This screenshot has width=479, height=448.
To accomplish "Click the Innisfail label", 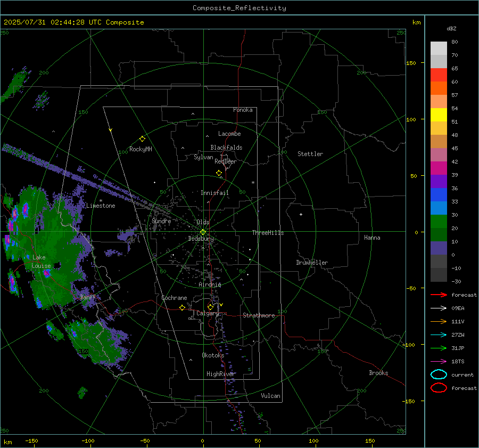I will pos(214,193).
